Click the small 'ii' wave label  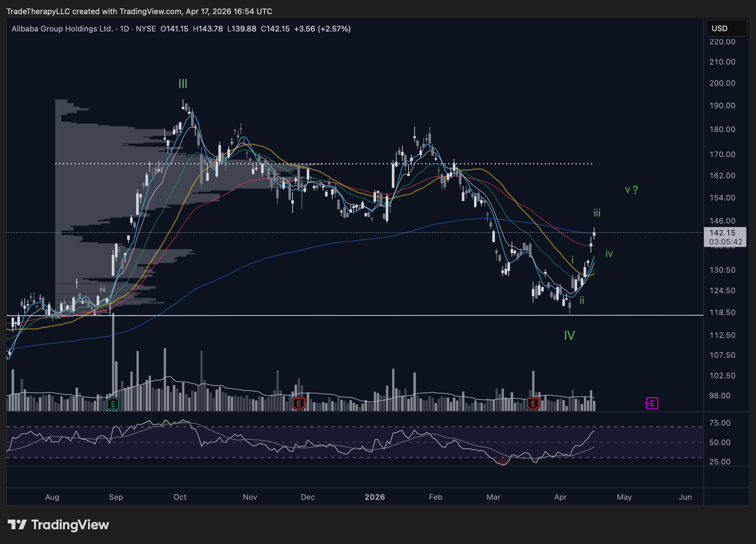582,300
